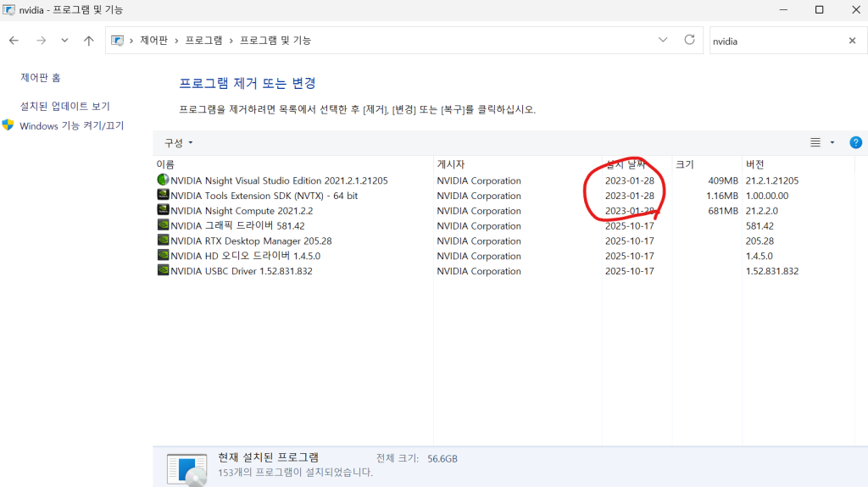The image size is (868, 487).
Task: Click the help question mark icon
Action: (855, 142)
